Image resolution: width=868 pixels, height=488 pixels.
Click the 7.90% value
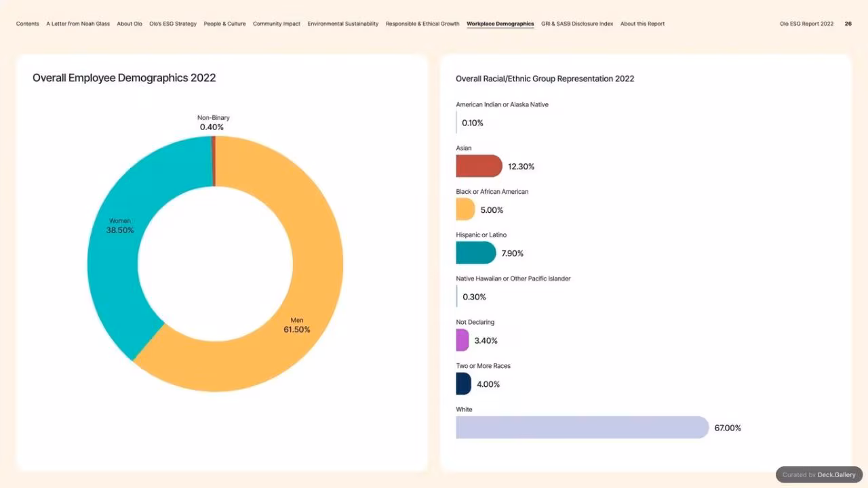pyautogui.click(x=513, y=253)
